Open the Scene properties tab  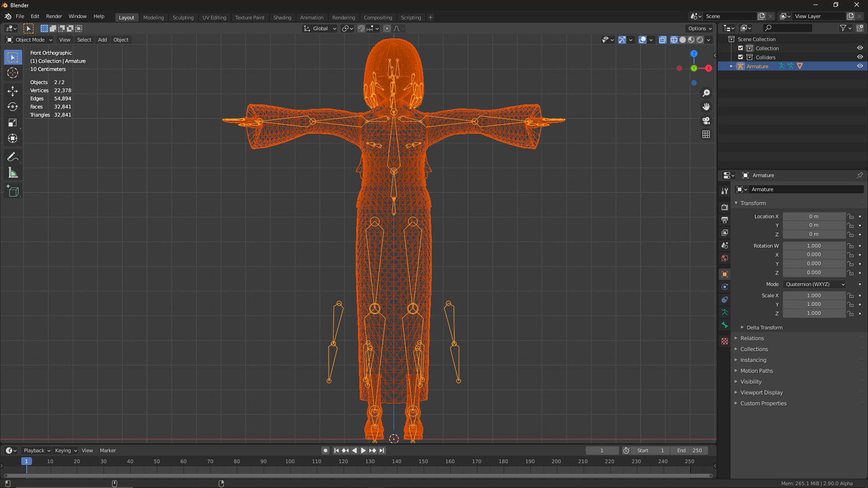click(x=724, y=245)
